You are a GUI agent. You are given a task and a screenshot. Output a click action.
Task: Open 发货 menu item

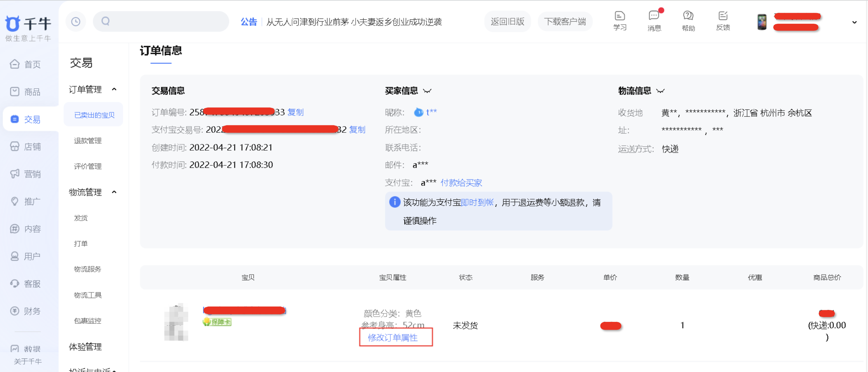point(81,218)
